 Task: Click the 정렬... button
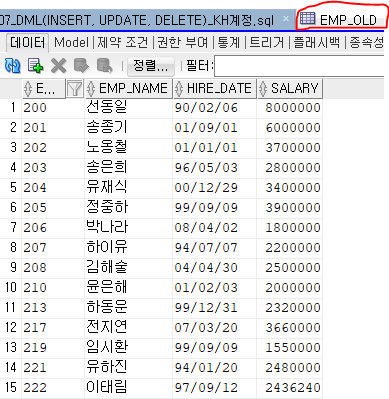pyautogui.click(x=151, y=65)
